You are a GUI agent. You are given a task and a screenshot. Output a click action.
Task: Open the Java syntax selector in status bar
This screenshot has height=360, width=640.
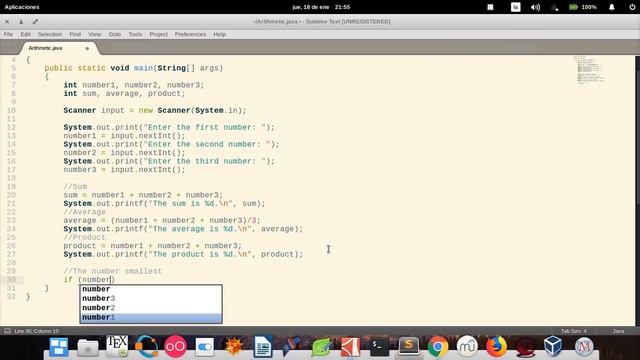point(618,331)
